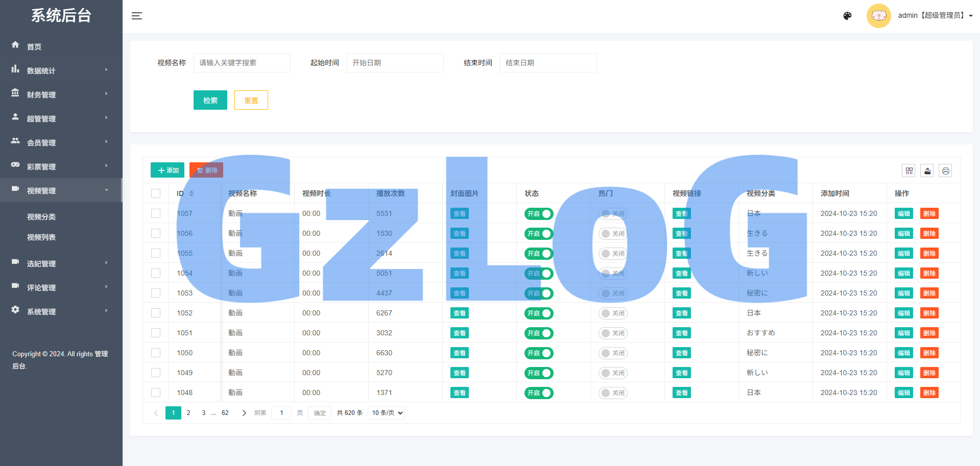
Task: Open the 10条/页 page size dropdown
Action: [386, 412]
